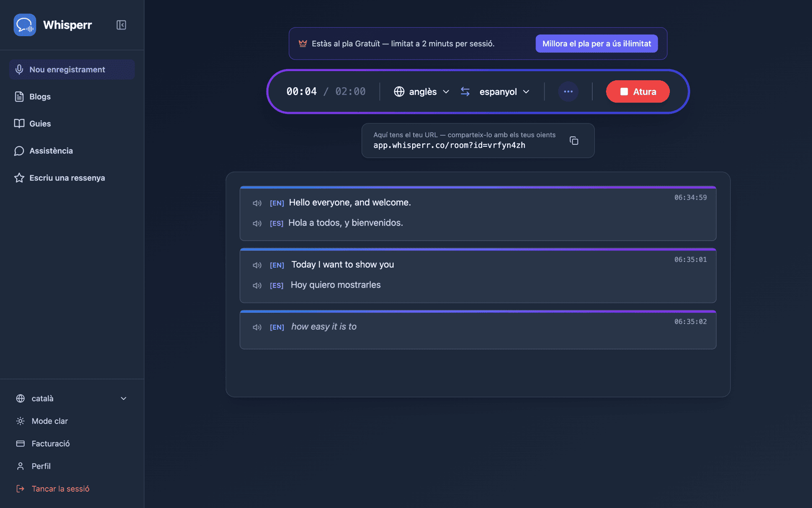
Task: Open Guies from the sidebar
Action: (x=72, y=123)
